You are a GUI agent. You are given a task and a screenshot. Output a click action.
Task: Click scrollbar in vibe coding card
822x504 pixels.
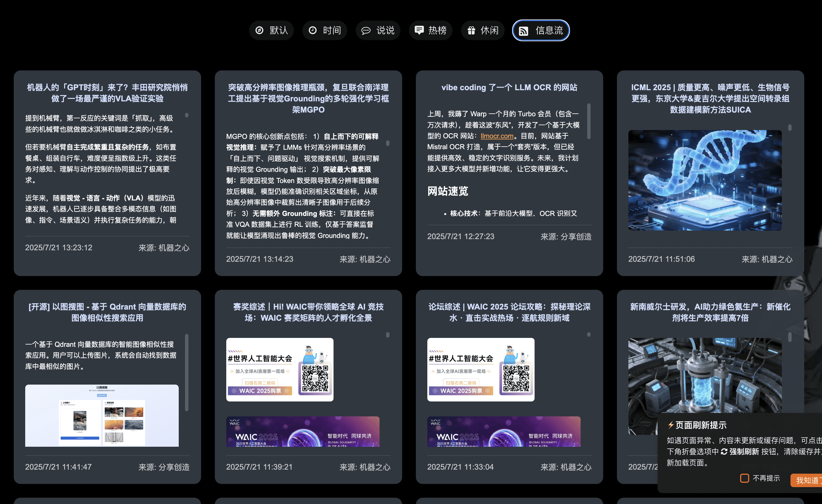click(x=589, y=122)
